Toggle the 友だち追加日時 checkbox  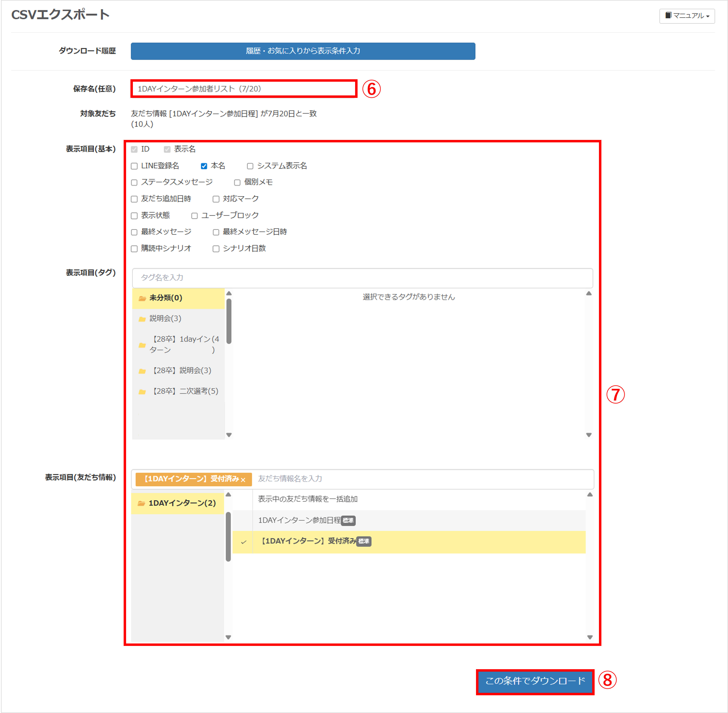click(x=134, y=199)
